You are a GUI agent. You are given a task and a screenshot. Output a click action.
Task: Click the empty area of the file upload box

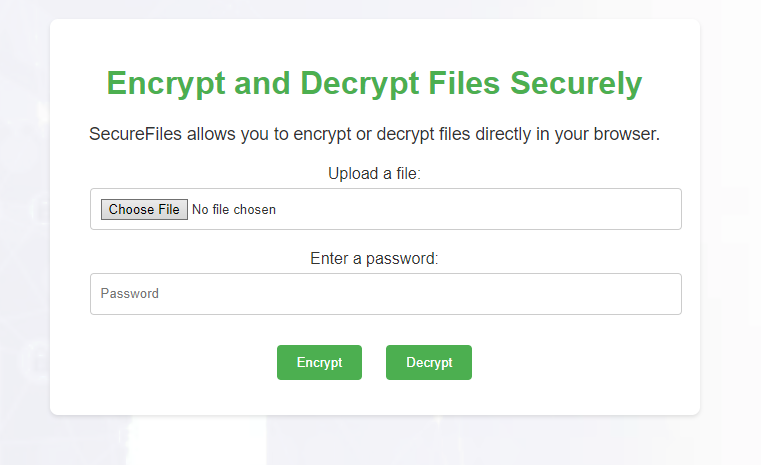pyautogui.click(x=480, y=209)
